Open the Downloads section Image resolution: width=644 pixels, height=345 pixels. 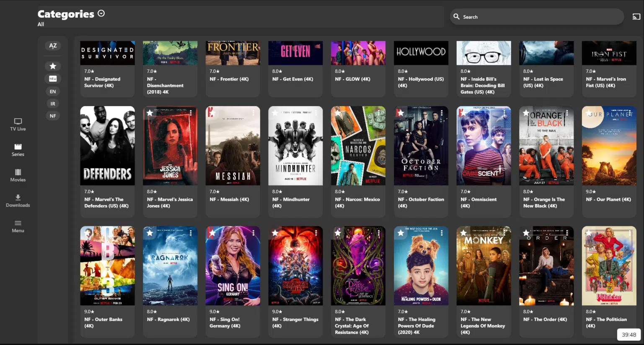click(18, 201)
